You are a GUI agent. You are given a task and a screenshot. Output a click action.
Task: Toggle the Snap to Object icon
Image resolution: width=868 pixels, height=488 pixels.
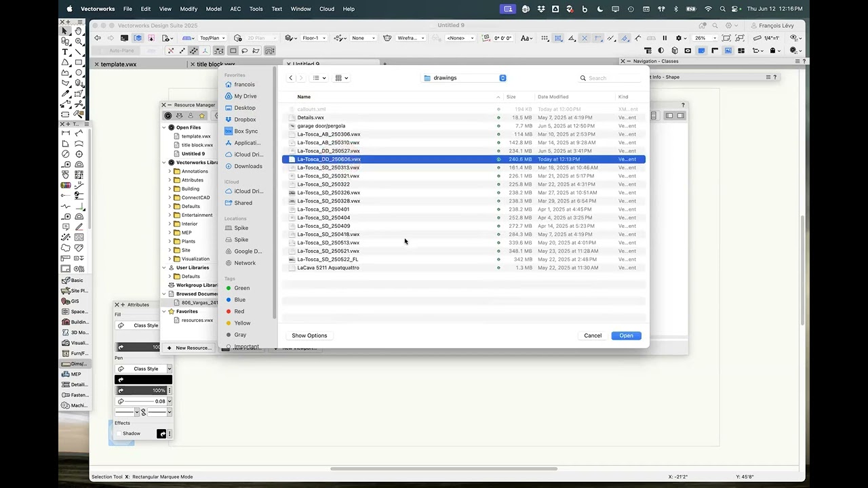(558, 38)
